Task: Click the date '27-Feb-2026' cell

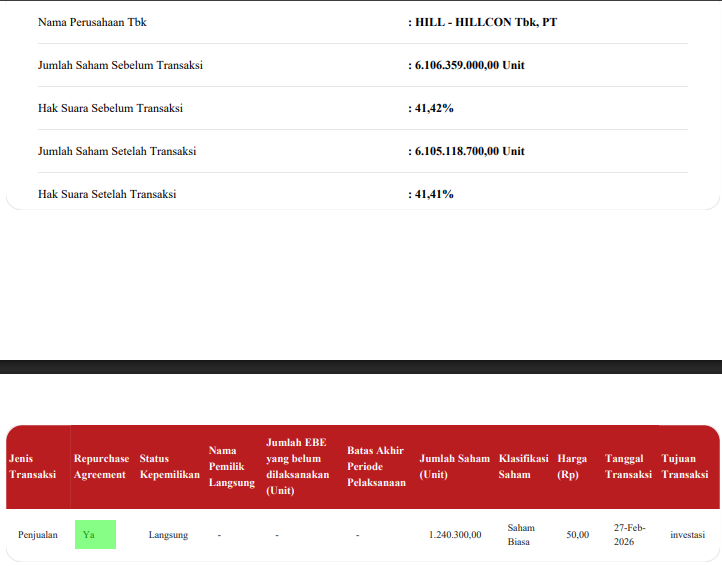Action: 629,535
